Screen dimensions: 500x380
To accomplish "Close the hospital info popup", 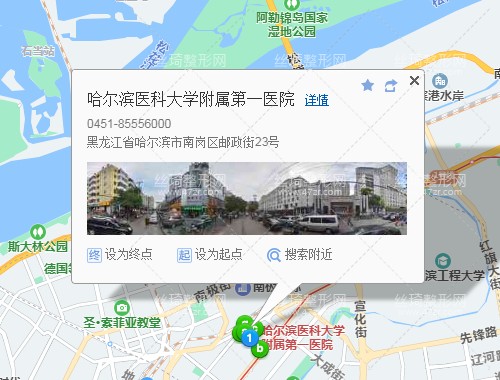I will 414,80.
